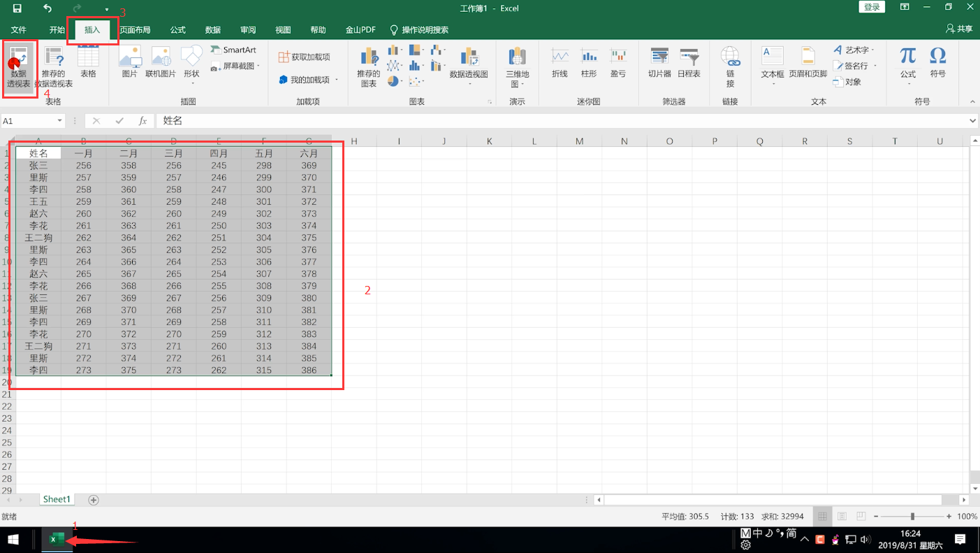Save the workbook using the floppy icon
This screenshot has height=553, width=980.
click(17, 8)
